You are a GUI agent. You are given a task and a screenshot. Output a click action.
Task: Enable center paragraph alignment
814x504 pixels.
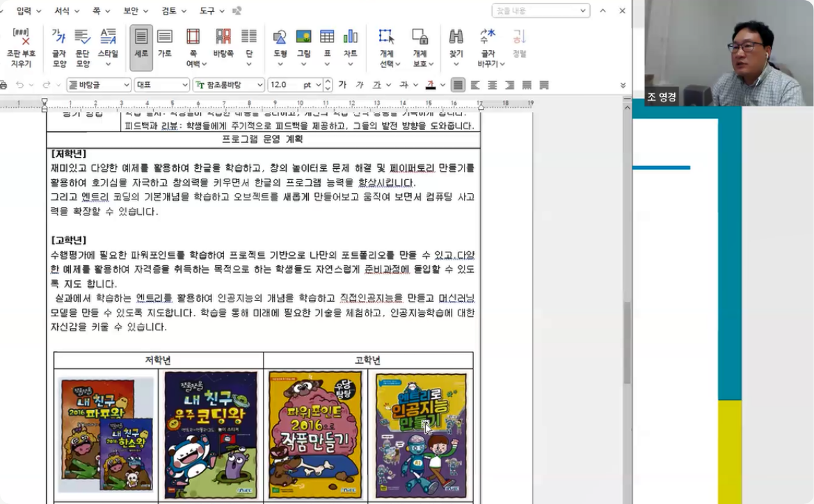tap(492, 85)
